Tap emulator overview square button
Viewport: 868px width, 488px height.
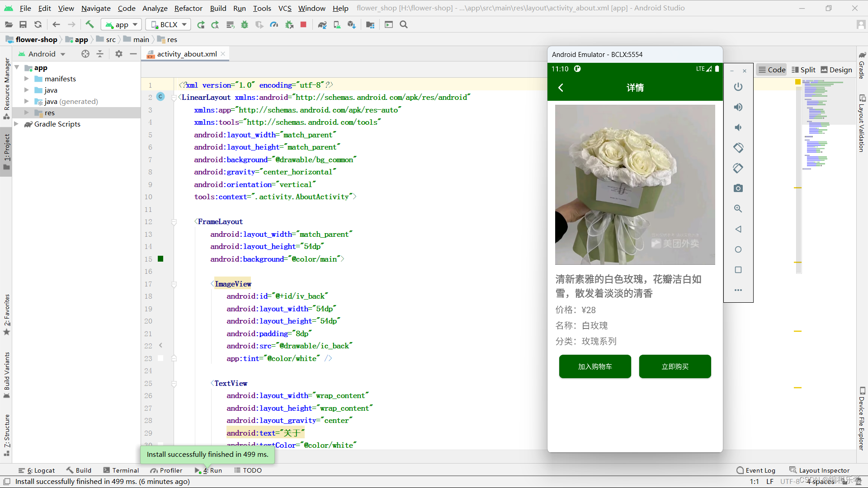(x=738, y=270)
